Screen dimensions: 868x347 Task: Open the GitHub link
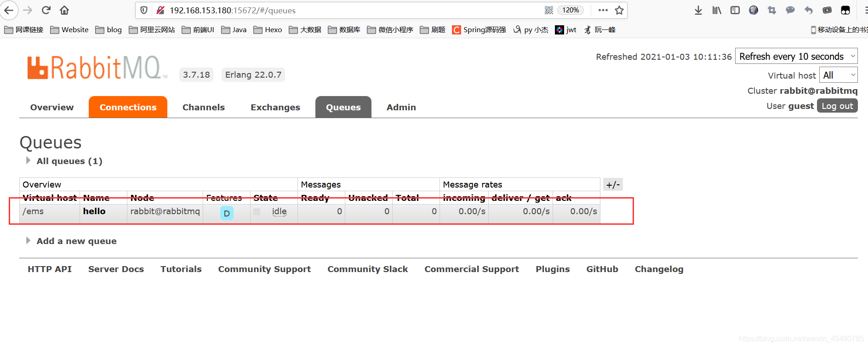click(602, 269)
